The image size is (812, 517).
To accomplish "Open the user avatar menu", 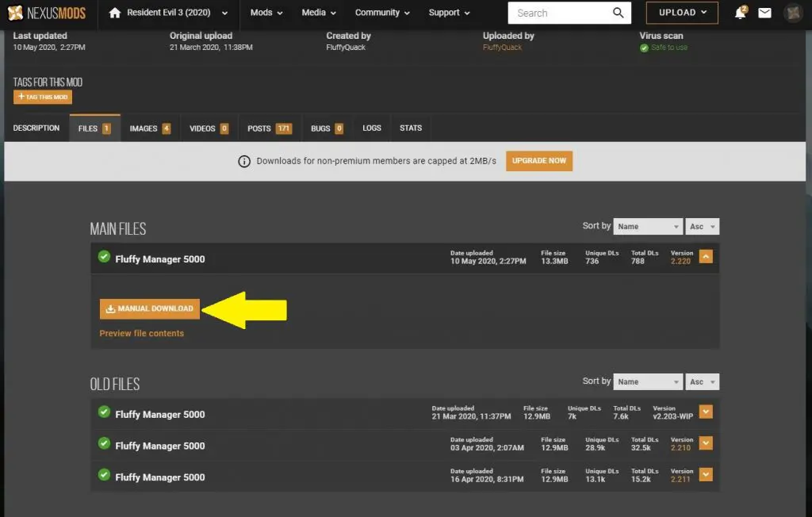I will pos(792,13).
